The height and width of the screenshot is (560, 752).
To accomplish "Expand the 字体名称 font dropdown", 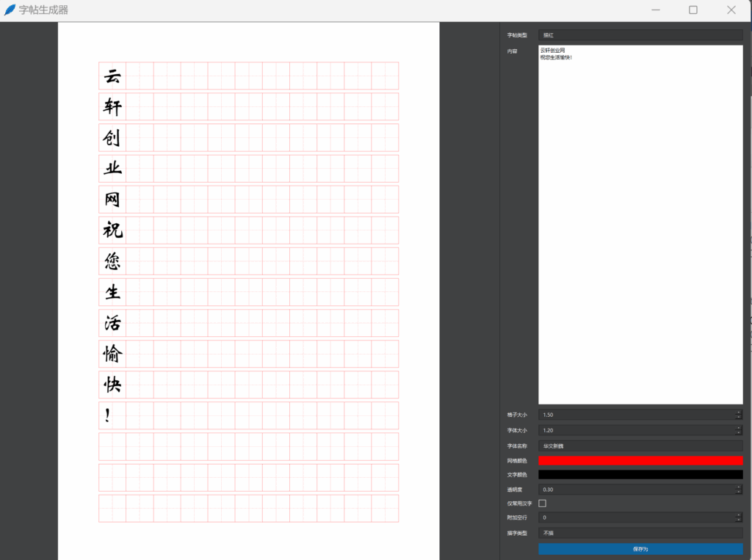I will 640,446.
